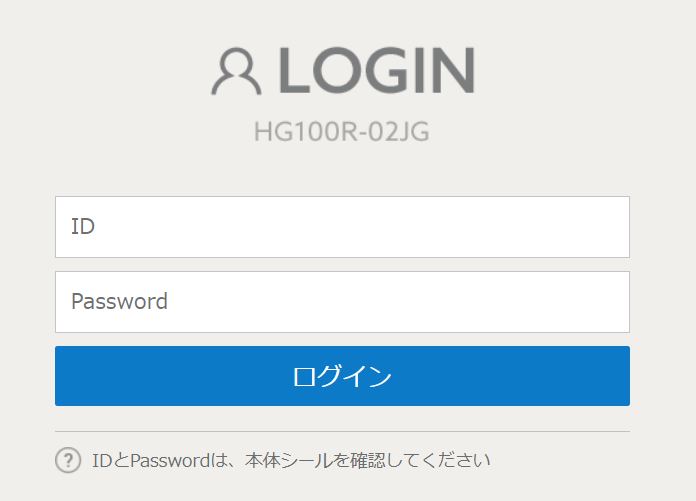
Task: Select the person icon in the header
Action: [236, 72]
